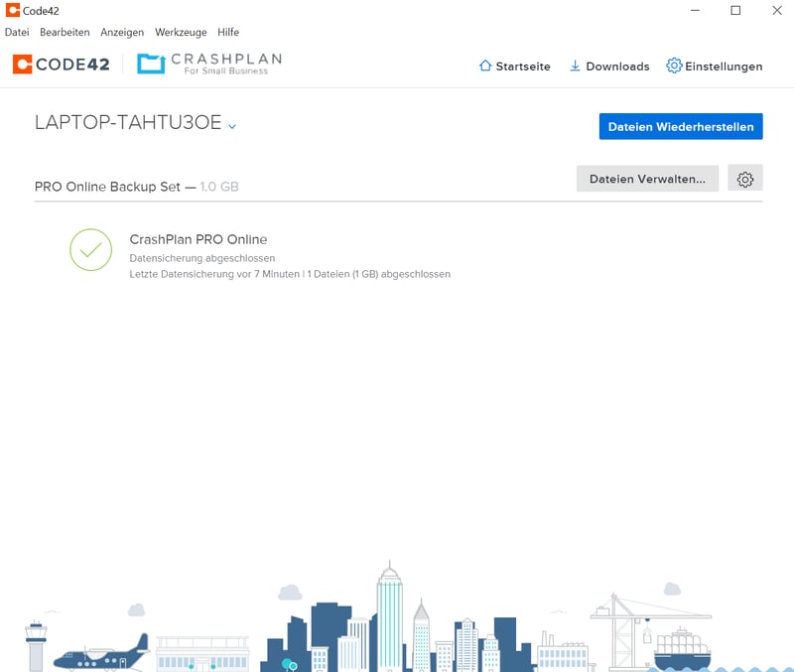The image size is (794, 672).
Task: Open the Werkzeuge menu
Action: [181, 32]
